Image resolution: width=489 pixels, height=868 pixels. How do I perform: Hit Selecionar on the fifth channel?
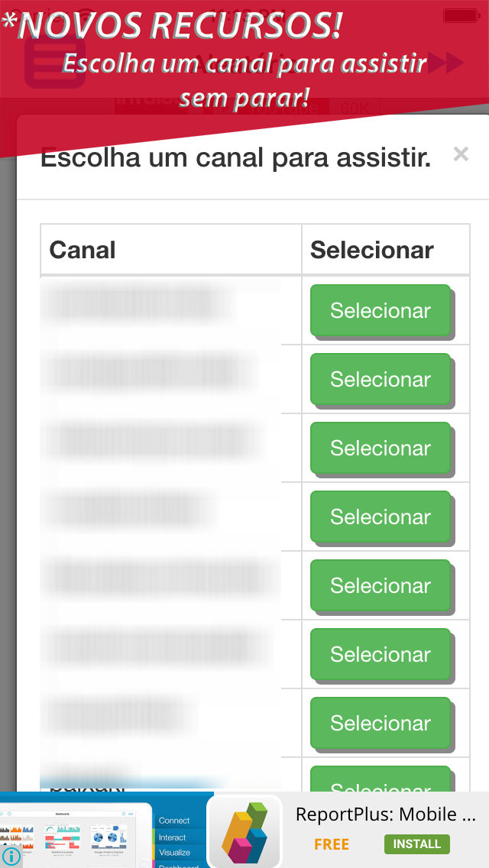tap(380, 585)
